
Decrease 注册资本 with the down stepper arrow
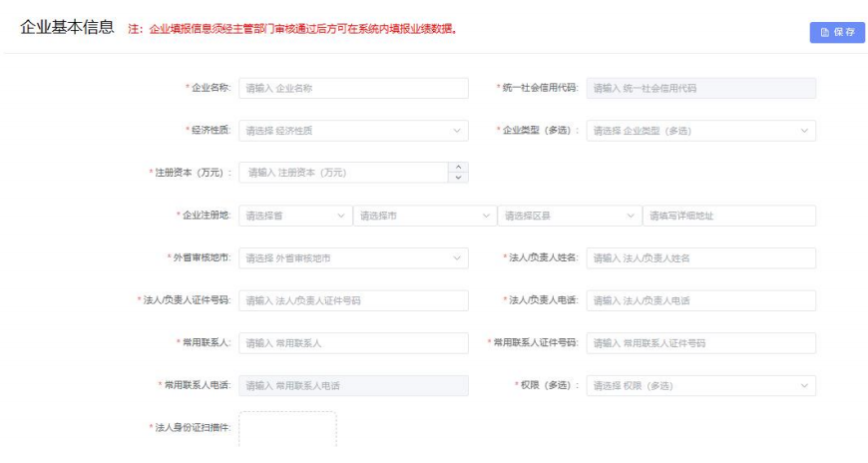pos(458,178)
